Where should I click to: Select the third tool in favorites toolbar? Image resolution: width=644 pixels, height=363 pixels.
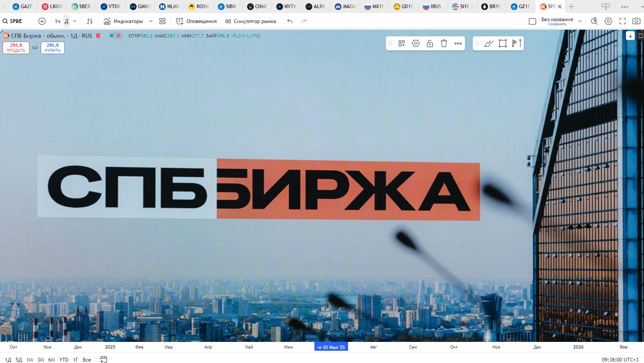pos(516,43)
